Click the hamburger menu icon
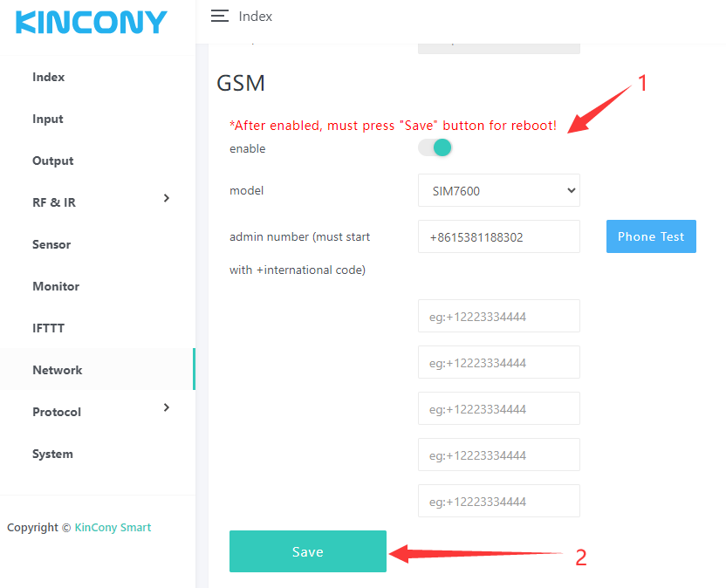This screenshot has width=726, height=588. pyautogui.click(x=220, y=17)
